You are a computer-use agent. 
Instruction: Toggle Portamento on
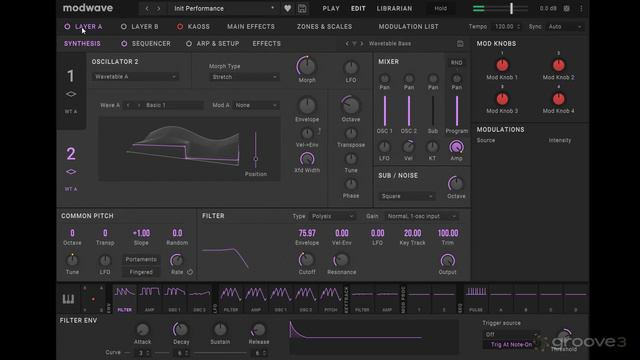[x=141, y=259]
